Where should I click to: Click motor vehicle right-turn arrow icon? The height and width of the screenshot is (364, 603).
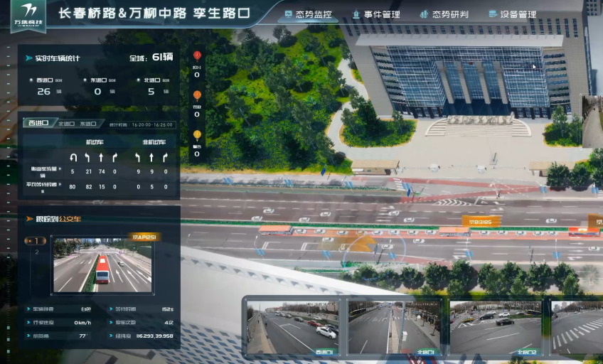pyautogui.click(x=114, y=157)
